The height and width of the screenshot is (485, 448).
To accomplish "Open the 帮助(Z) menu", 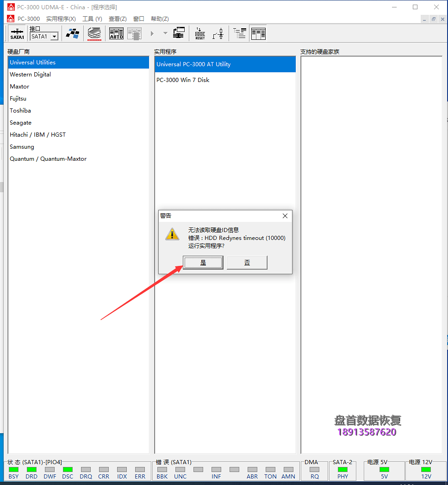I will [160, 19].
